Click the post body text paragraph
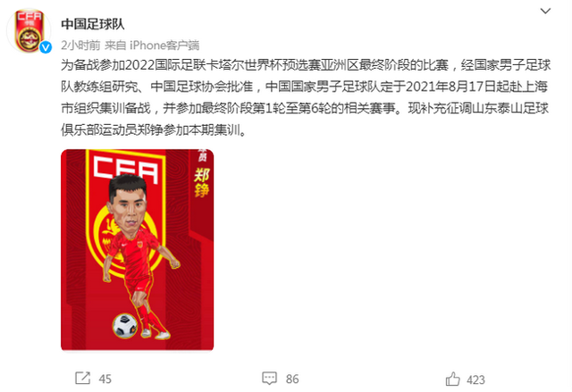 coord(306,97)
